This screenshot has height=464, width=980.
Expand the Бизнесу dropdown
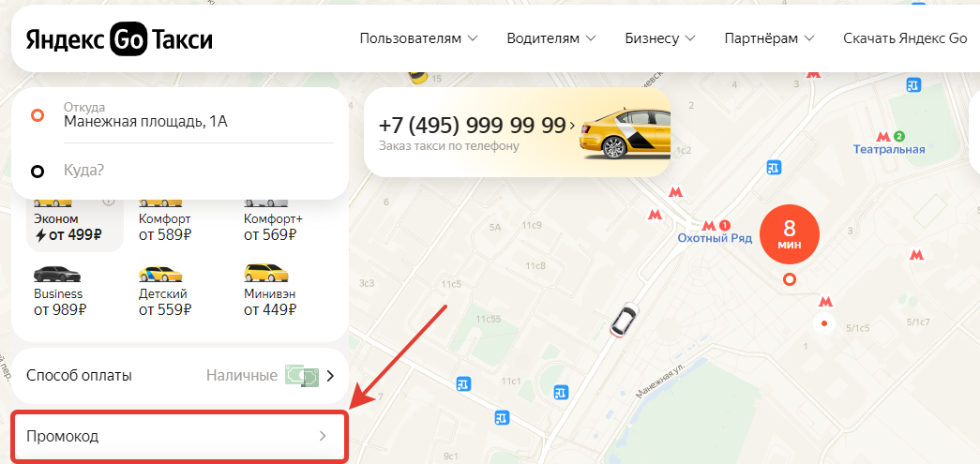pos(660,38)
